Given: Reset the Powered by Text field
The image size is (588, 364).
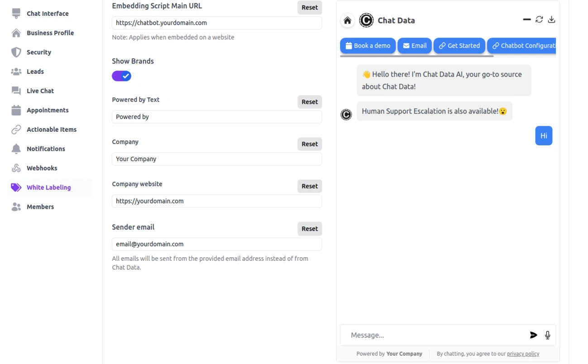Looking at the screenshot, I should tap(310, 102).
